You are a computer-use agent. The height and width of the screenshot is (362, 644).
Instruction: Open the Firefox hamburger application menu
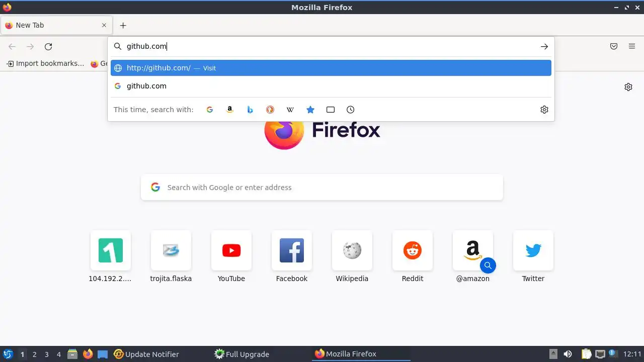tap(632, 46)
